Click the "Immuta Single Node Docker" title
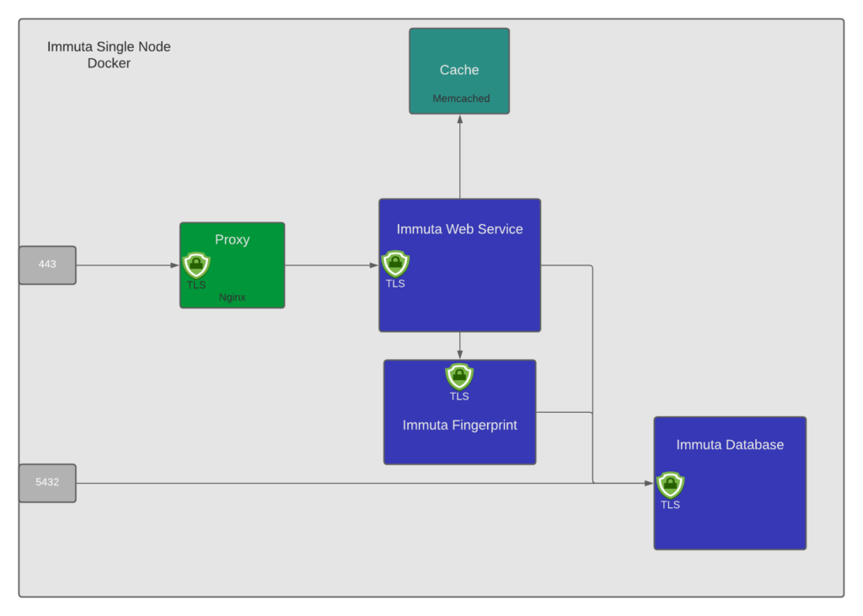The image size is (863, 616). (x=109, y=55)
